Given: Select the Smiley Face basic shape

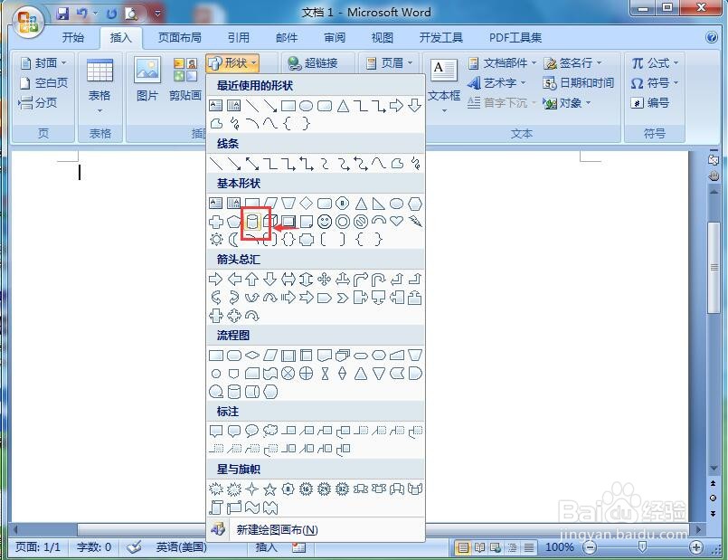Looking at the screenshot, I should point(325,222).
